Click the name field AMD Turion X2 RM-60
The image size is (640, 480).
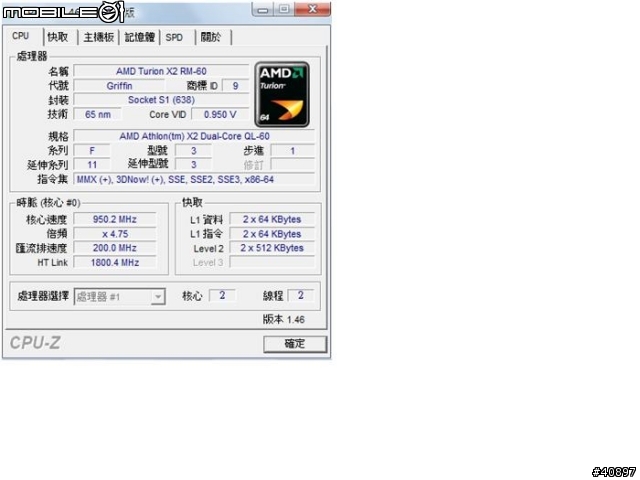point(161,71)
